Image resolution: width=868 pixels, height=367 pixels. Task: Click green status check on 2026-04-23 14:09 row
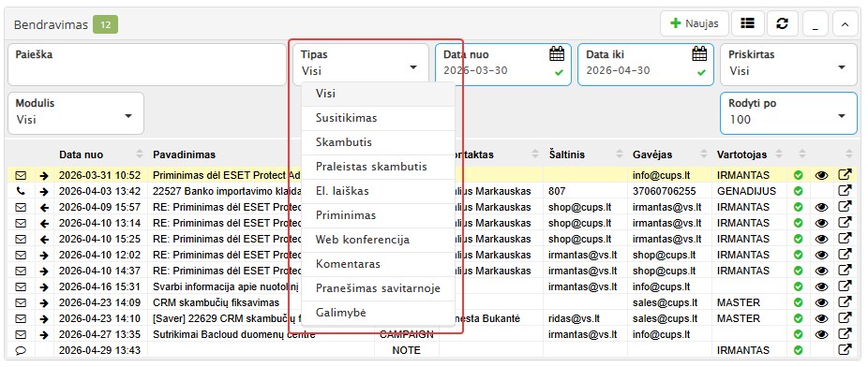798,303
